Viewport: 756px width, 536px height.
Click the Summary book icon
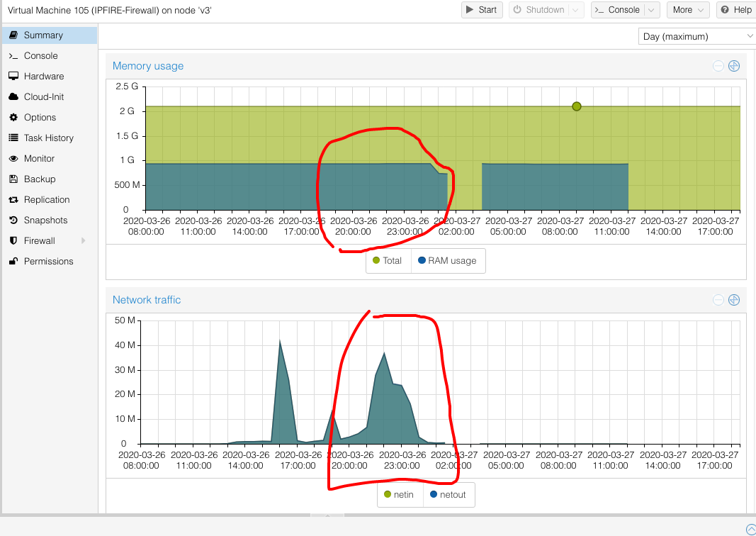click(13, 35)
